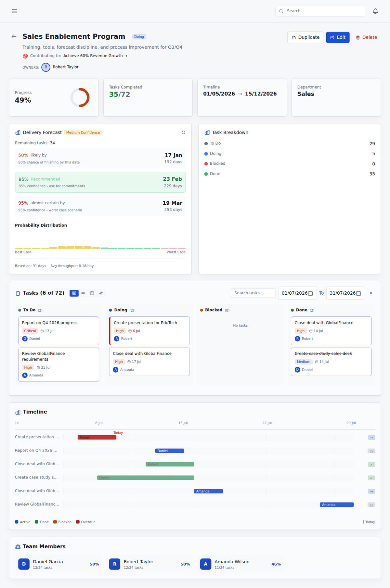Open Review GlobalFinance requirements card
The height and width of the screenshot is (588, 390).
pos(58,364)
